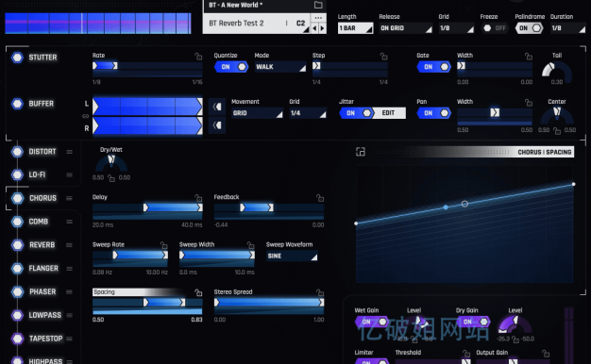Open the Length 1 BAR dropdown
Screen dimensions: 591x364
[x=355, y=28]
